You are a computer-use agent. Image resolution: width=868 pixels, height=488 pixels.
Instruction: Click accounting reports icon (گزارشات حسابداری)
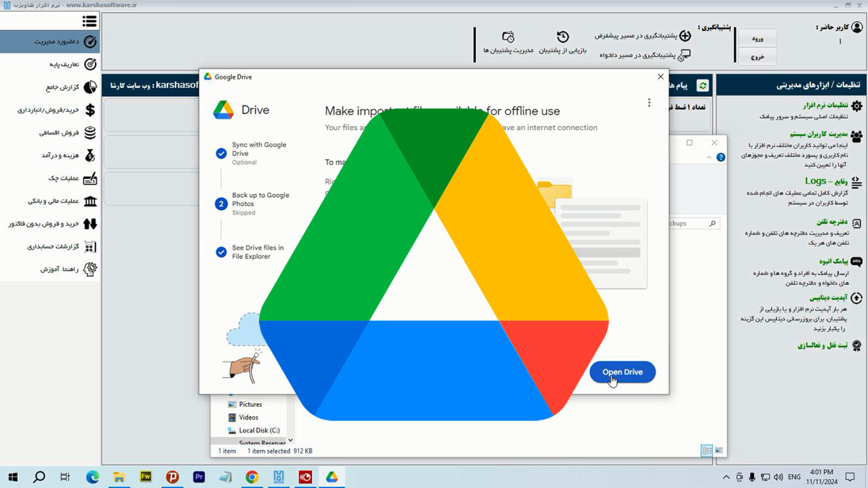[90, 247]
